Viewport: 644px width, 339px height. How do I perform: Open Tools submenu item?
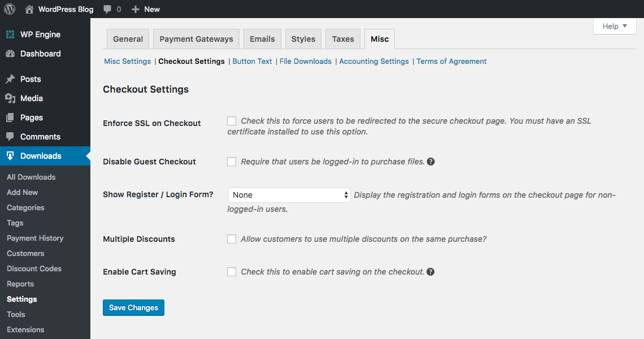click(x=16, y=314)
